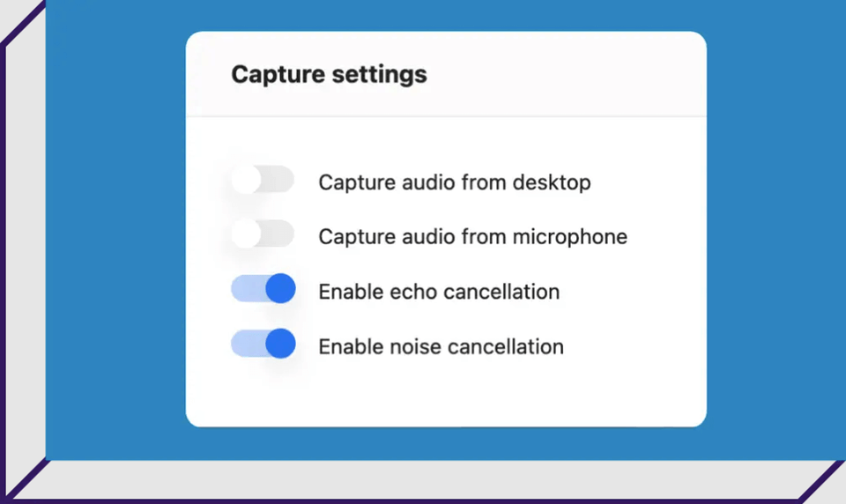Click the 'Capture settings' heading
Viewport: 846px width, 504px height.
(329, 75)
